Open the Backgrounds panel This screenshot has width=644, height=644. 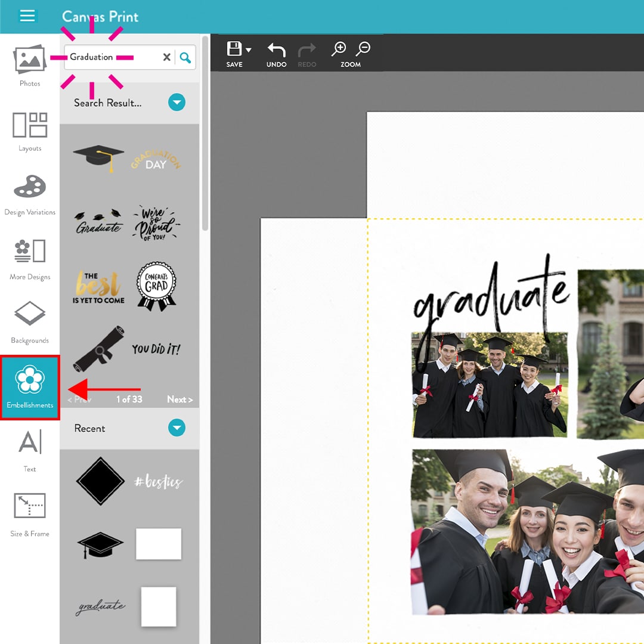pyautogui.click(x=29, y=320)
